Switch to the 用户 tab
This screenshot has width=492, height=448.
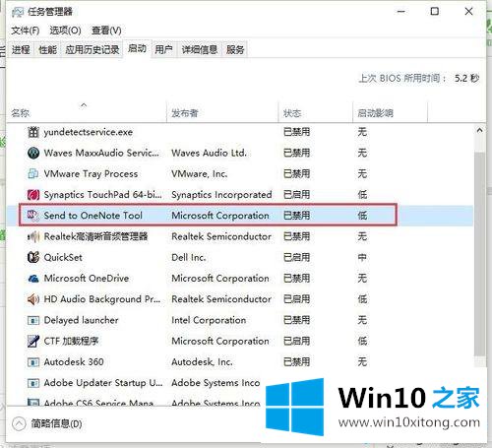click(163, 50)
